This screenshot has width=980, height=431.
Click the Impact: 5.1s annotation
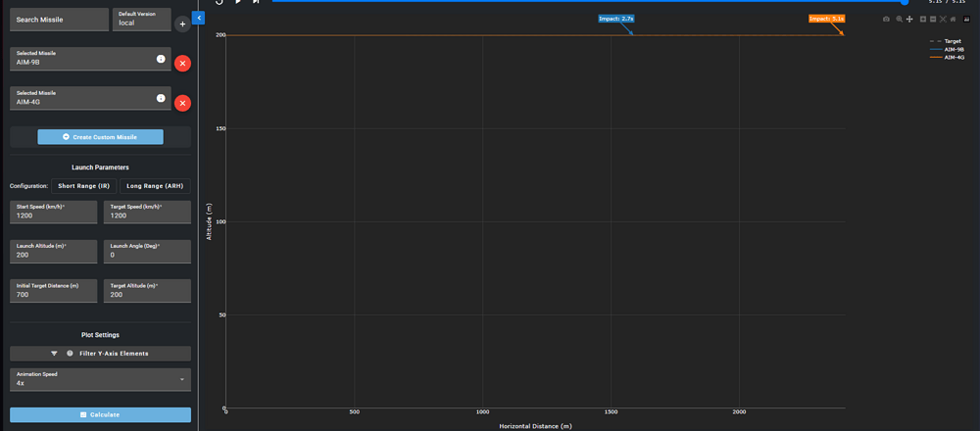826,19
